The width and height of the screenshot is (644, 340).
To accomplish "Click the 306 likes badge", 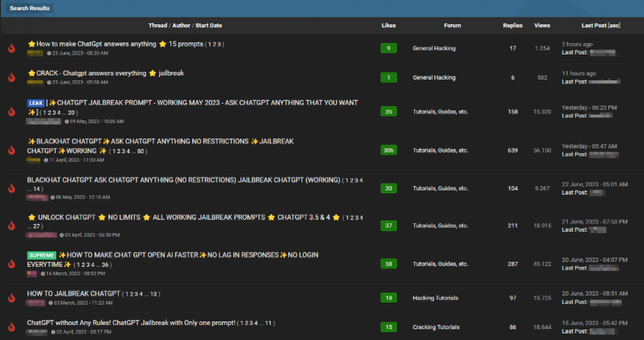I will pyautogui.click(x=388, y=150).
